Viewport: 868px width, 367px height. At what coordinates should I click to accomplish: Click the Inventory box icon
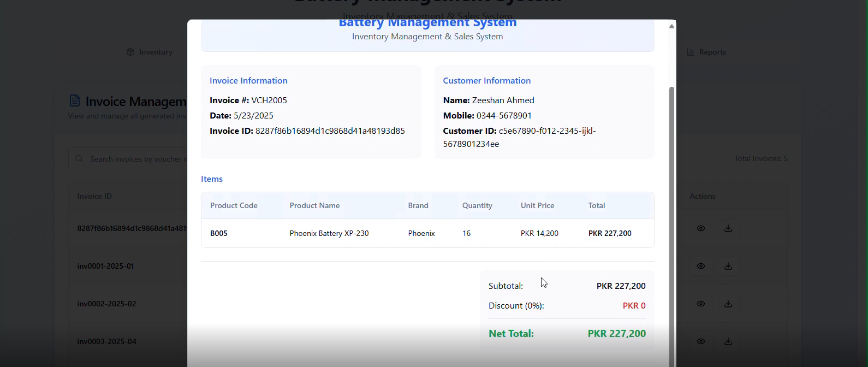pyautogui.click(x=130, y=52)
